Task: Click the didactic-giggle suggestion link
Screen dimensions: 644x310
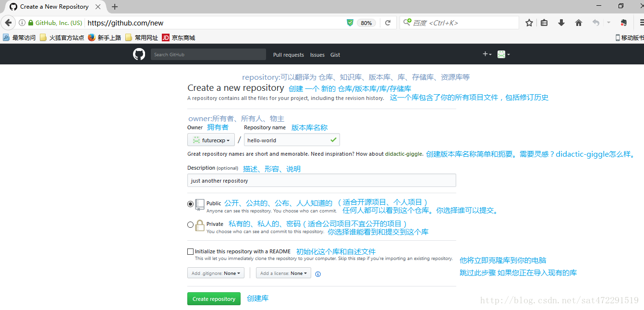Action: pyautogui.click(x=404, y=154)
